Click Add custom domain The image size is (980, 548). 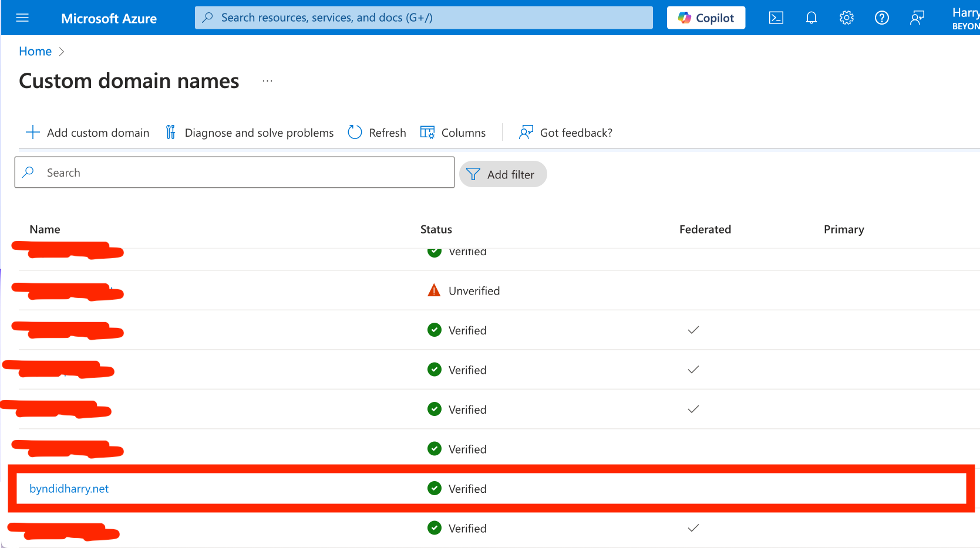click(87, 133)
